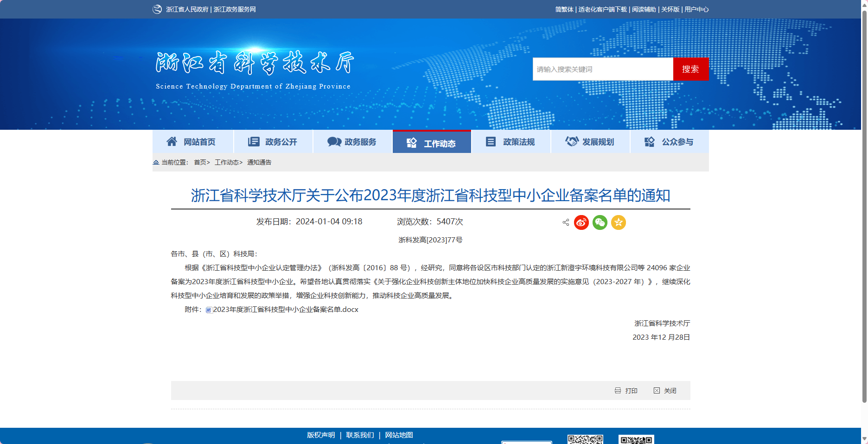Open 联系我们 footer link
The height and width of the screenshot is (444, 868).
pos(360,435)
